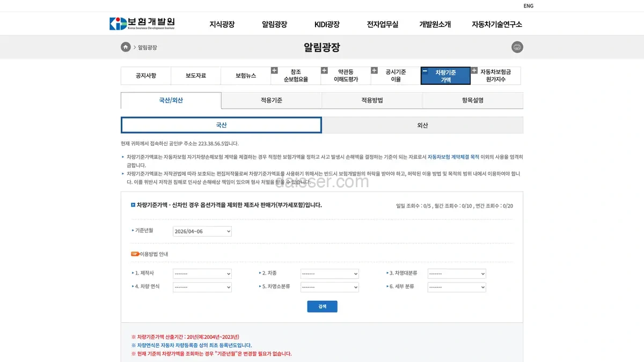
Task: Switch to the 항목설명 tab
Action: point(473,100)
